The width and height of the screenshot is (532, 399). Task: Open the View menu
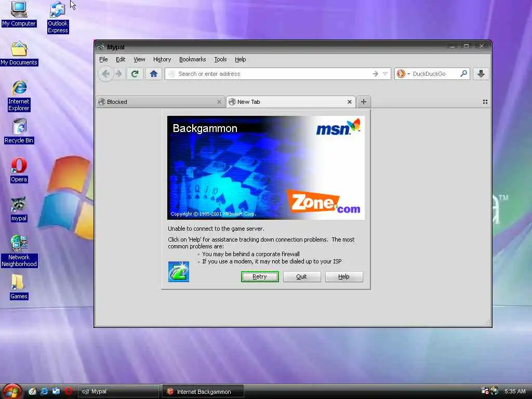[x=139, y=59]
